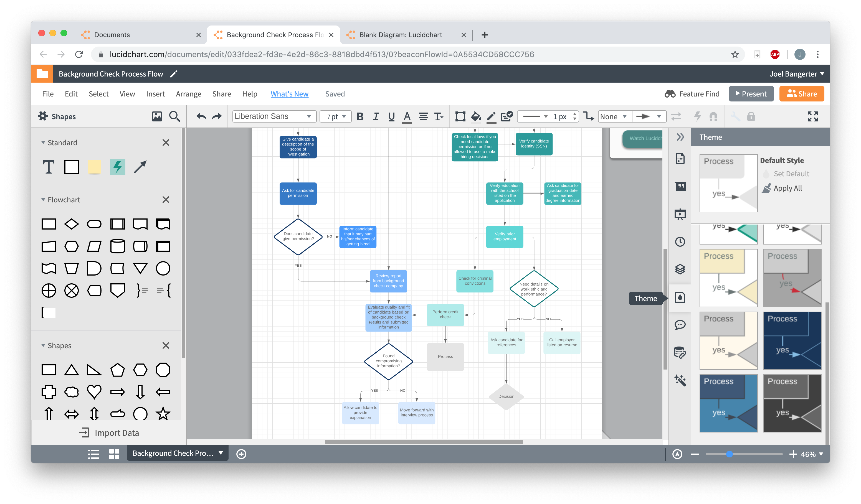The height and width of the screenshot is (504, 861).
Task: Open the comments chat bubble icon
Action: pyautogui.click(x=680, y=325)
